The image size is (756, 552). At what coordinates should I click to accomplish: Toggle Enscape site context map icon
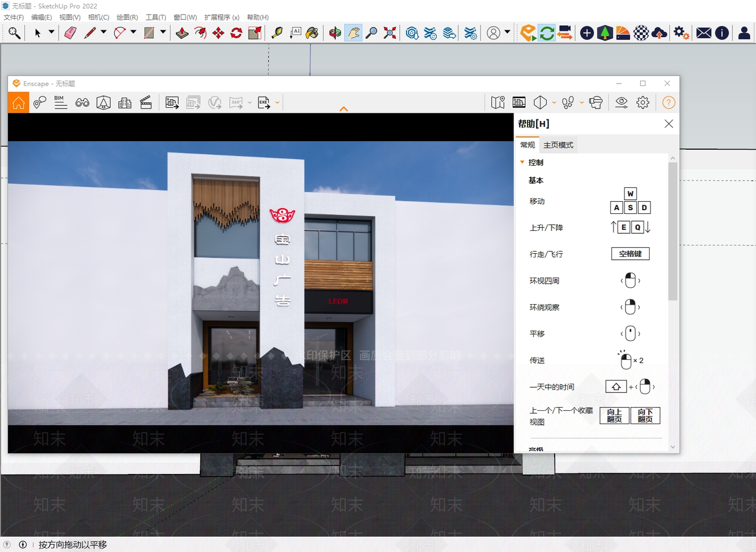click(498, 102)
